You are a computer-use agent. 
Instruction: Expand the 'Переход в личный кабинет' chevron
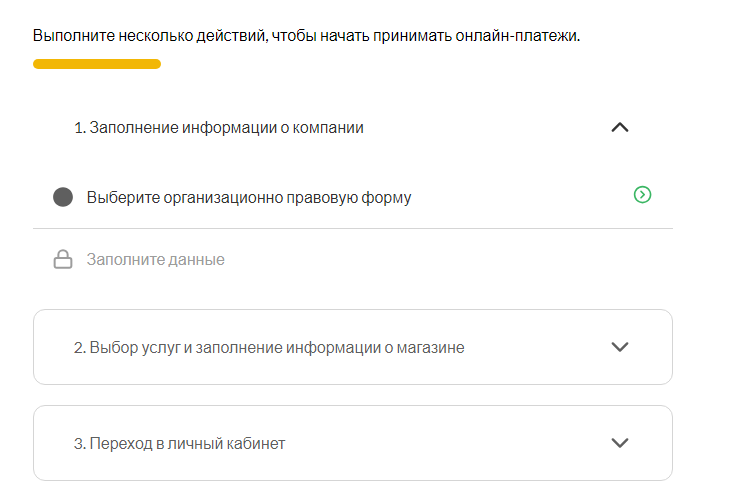(x=619, y=443)
